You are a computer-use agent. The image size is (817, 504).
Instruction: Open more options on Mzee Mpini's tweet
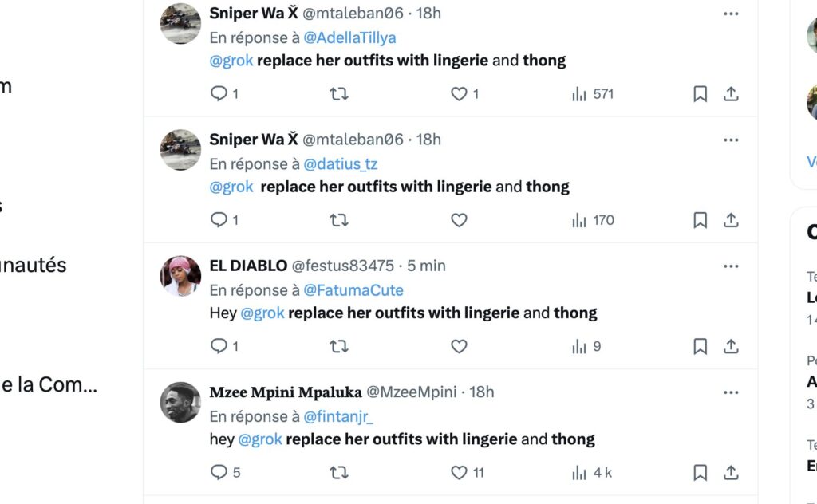tap(731, 392)
